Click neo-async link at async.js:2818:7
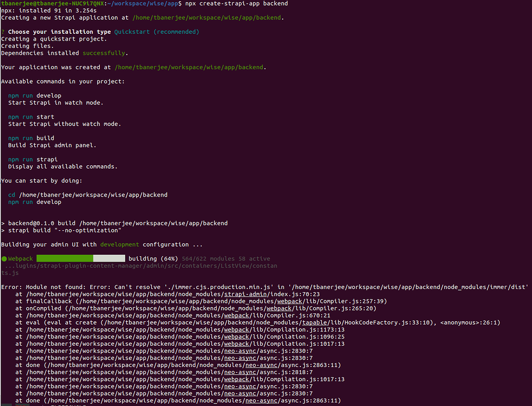This screenshot has height=406, width=532. pos(240,372)
